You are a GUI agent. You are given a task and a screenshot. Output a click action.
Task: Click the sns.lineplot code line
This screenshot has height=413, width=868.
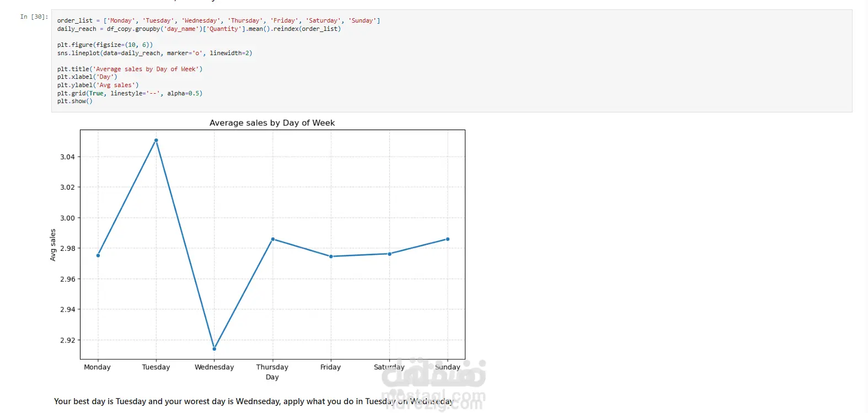[x=154, y=53]
